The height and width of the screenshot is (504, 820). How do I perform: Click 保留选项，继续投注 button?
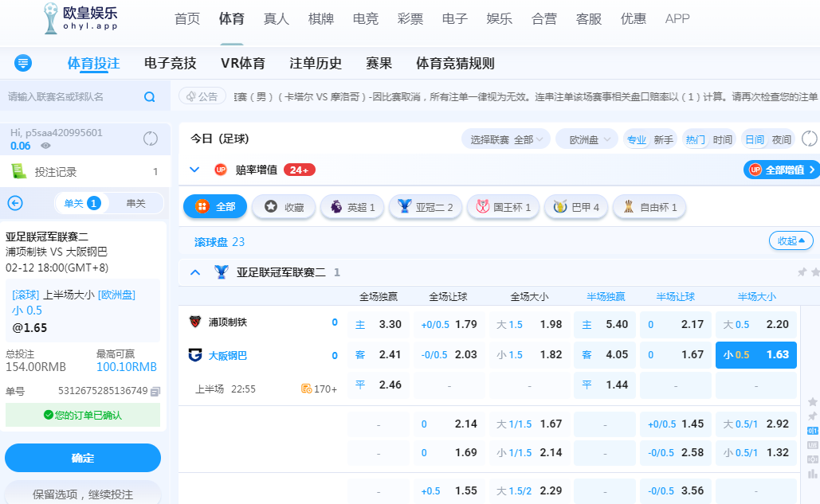pos(83,494)
